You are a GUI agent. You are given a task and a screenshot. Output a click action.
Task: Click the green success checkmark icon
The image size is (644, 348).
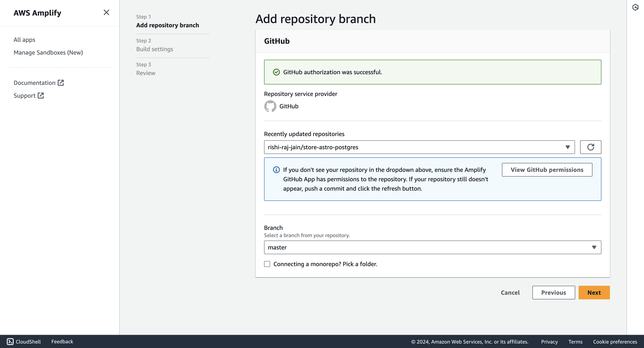pyautogui.click(x=276, y=72)
